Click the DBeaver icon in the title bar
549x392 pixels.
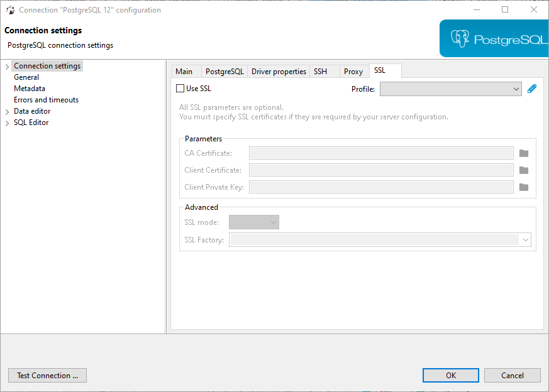11,10
